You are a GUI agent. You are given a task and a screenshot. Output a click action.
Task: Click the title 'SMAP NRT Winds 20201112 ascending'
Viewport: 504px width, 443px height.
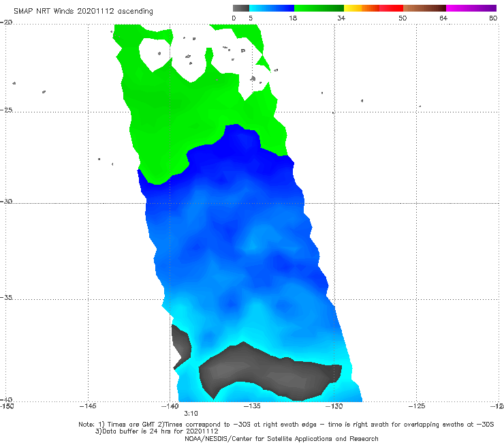point(83,11)
